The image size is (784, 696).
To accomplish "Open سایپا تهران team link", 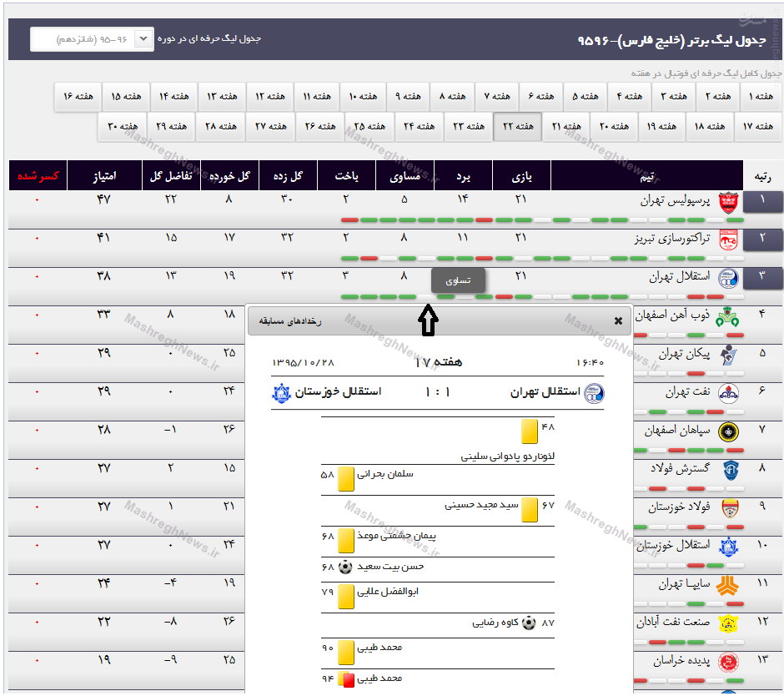I will coord(684,584).
